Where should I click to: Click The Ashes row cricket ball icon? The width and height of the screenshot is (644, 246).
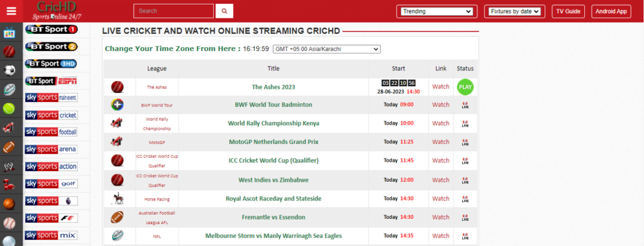coord(117,87)
